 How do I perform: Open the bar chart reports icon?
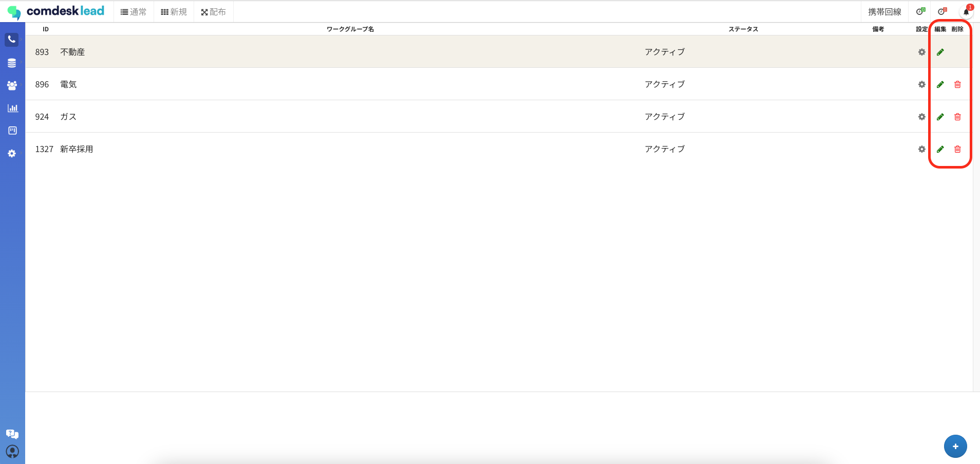(12, 108)
